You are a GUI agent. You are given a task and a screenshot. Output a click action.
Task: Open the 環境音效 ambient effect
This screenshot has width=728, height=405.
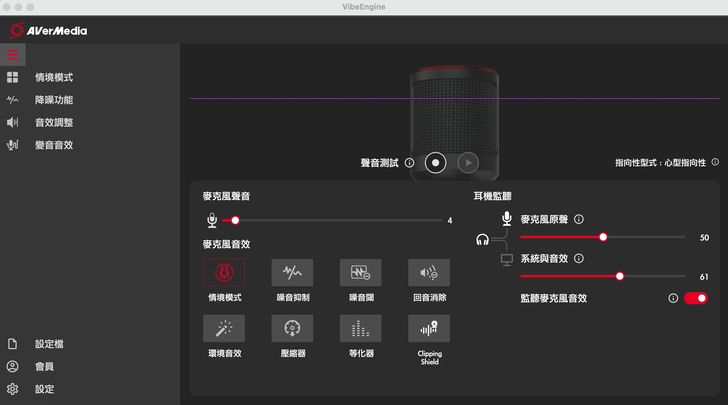click(x=224, y=328)
